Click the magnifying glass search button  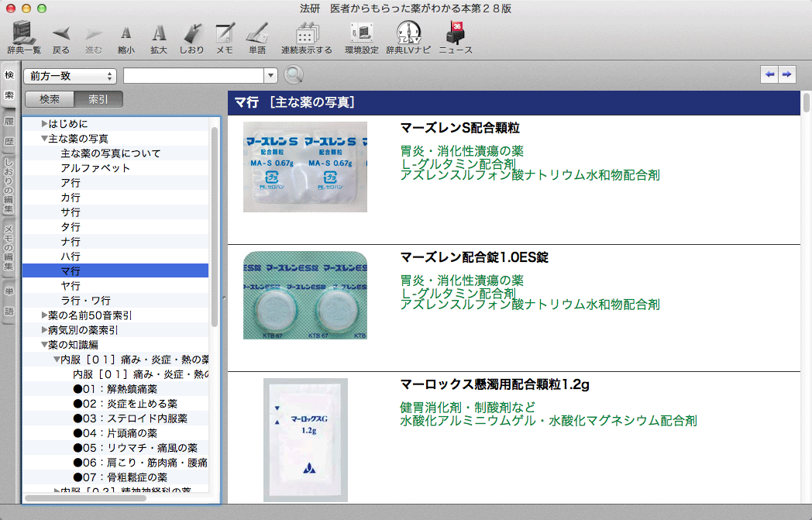[x=294, y=75]
